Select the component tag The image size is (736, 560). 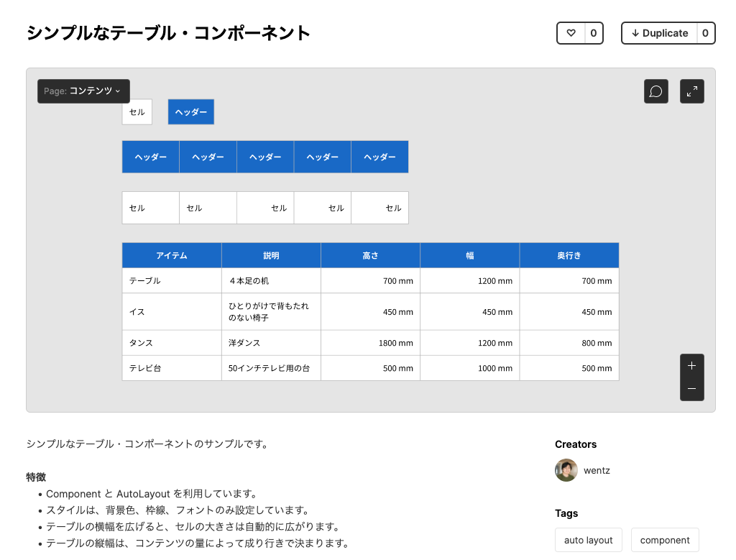[x=665, y=539]
